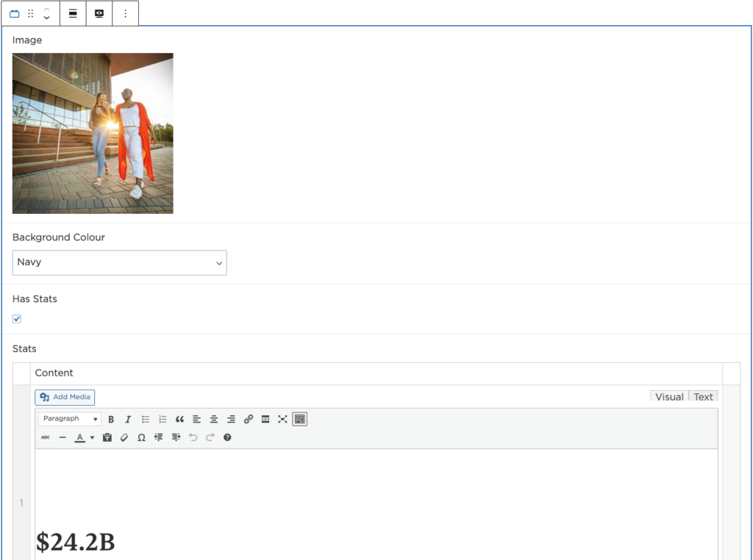Switch block to preview mode with the eye icon
Screen dimensions: 753x560
[x=99, y=13]
